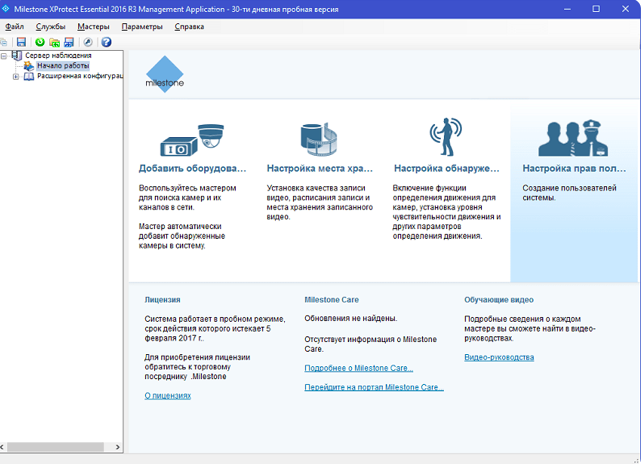Open the Настройка места хранения heading
Image resolution: width=641 pixels, height=464 pixels.
[x=320, y=168]
